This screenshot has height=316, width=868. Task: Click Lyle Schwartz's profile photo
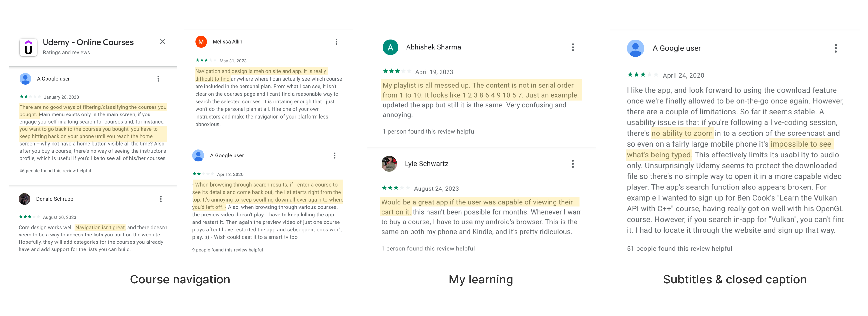(x=389, y=164)
